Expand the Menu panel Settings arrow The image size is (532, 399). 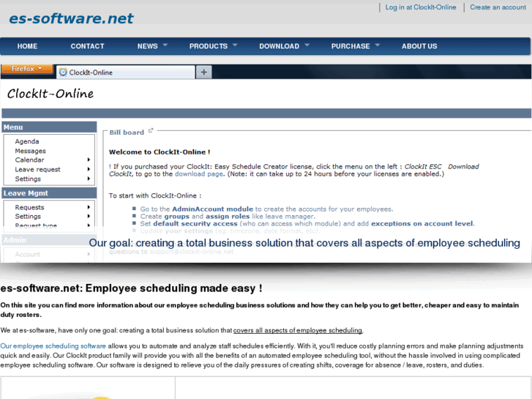(x=89, y=179)
